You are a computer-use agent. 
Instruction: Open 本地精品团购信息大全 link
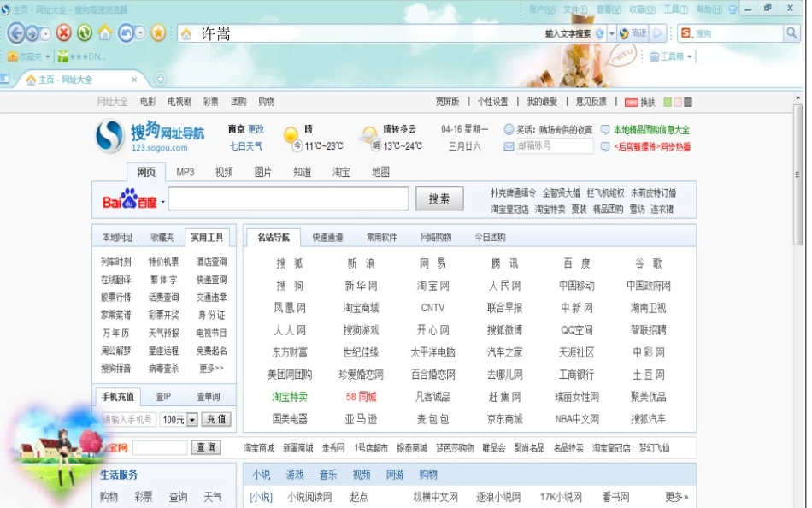click(x=651, y=130)
